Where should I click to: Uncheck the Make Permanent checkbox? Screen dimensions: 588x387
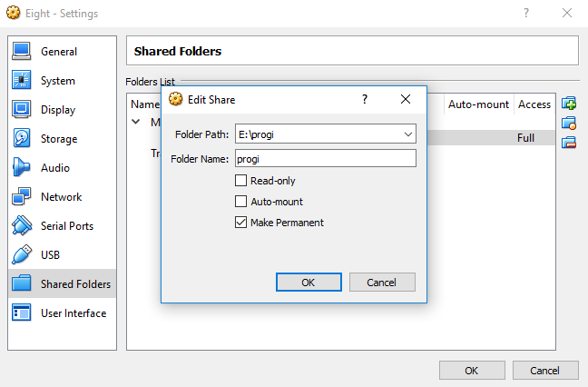point(240,223)
